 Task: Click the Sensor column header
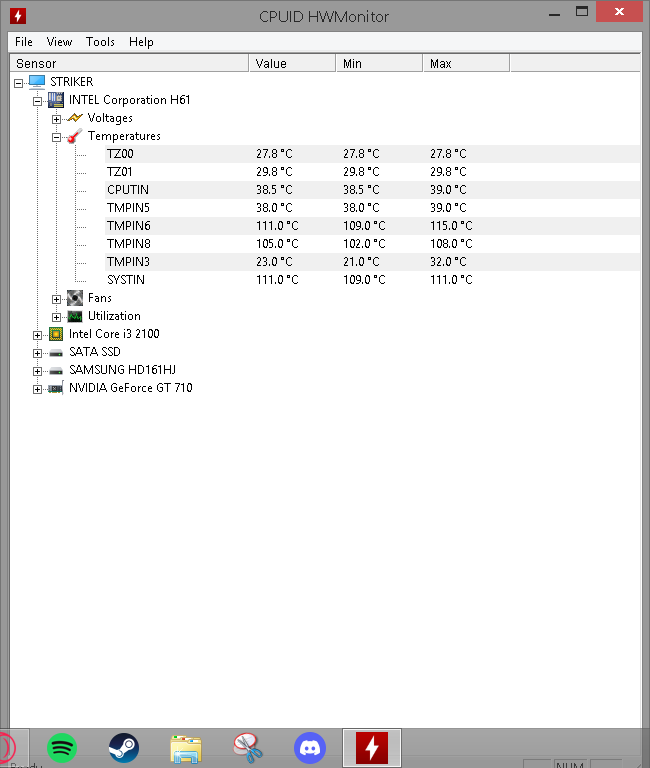tap(129, 64)
